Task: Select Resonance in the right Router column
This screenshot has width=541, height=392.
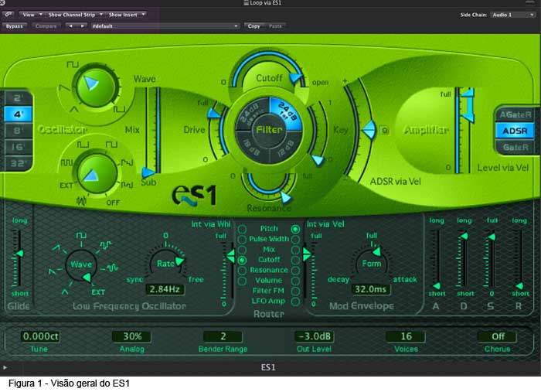Action: tap(295, 271)
